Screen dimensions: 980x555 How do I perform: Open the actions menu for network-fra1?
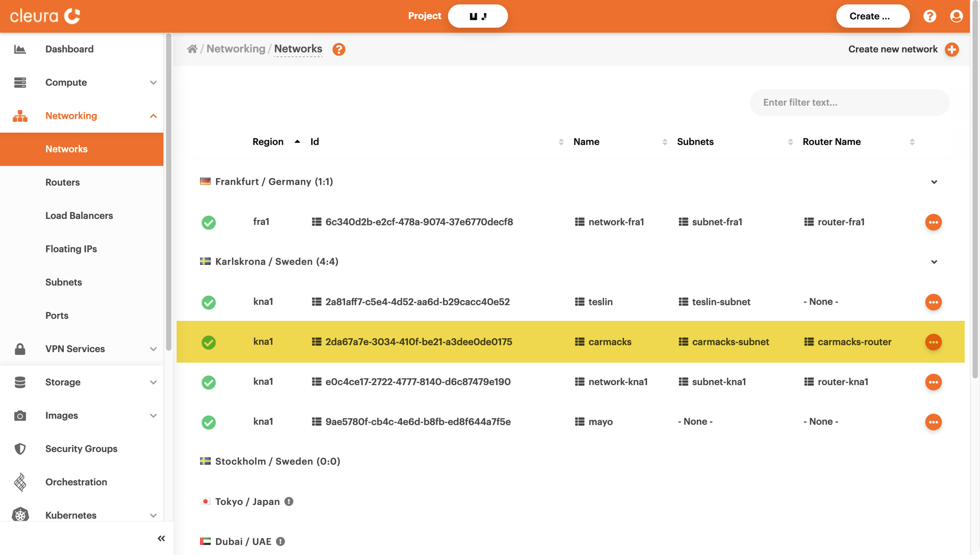pyautogui.click(x=933, y=222)
